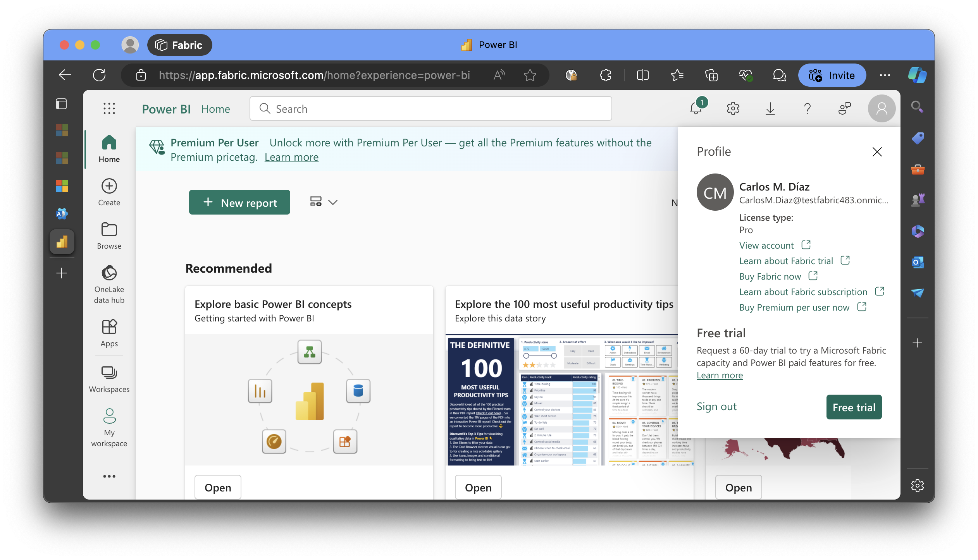Reload the page
This screenshot has height=560, width=978.
point(99,75)
